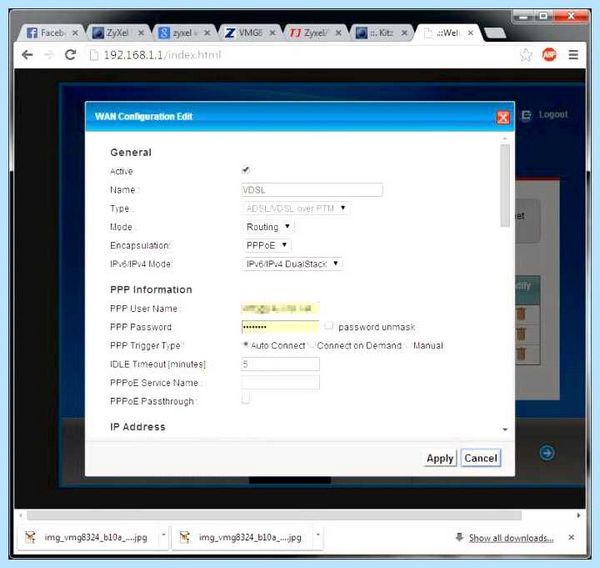This screenshot has width=600, height=568.
Task: Click the Name field showing VDSL
Action: click(x=312, y=190)
